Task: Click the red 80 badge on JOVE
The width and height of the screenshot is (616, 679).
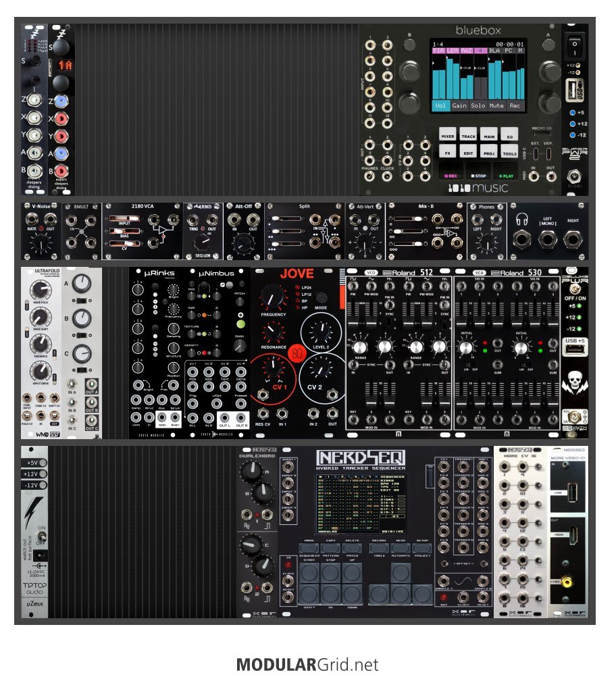Action: (297, 353)
